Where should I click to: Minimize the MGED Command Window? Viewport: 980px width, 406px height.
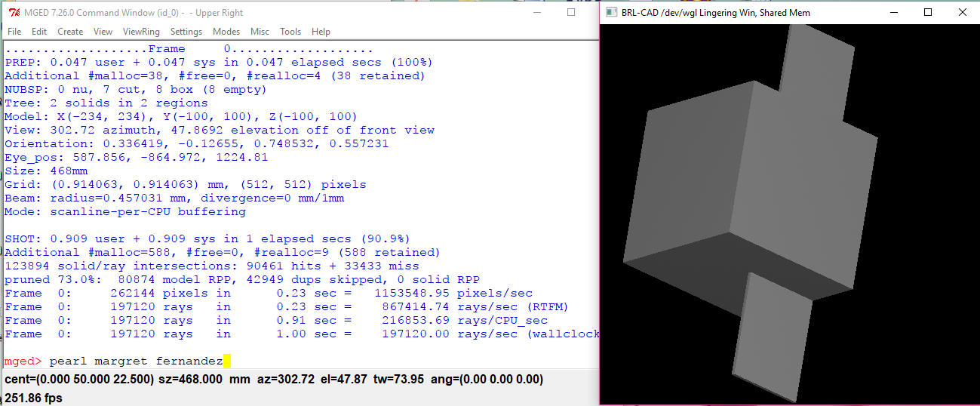point(536,12)
